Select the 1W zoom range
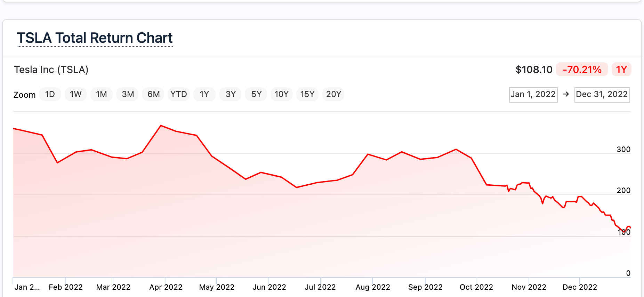644x297 pixels. 76,94
